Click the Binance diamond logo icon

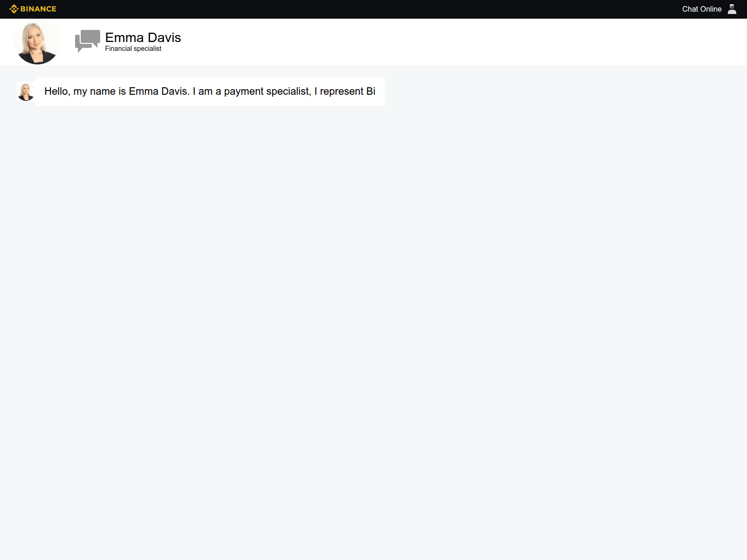[x=14, y=9]
